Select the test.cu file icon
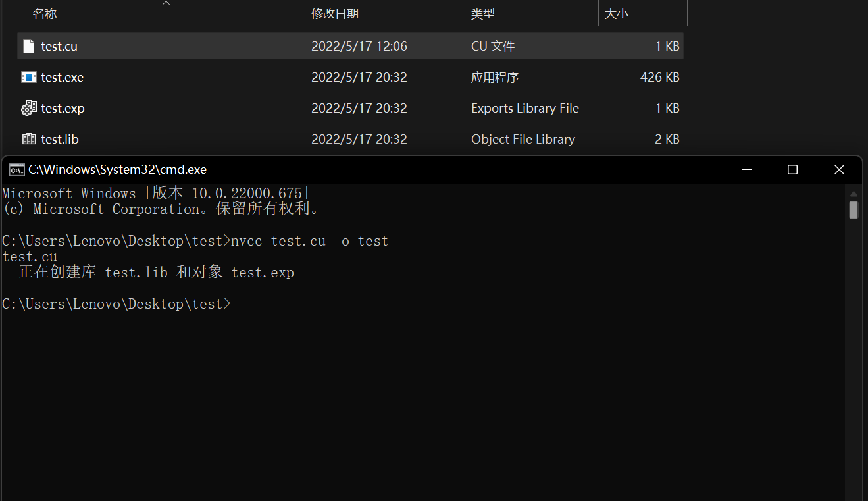The image size is (868, 501). pyautogui.click(x=28, y=46)
